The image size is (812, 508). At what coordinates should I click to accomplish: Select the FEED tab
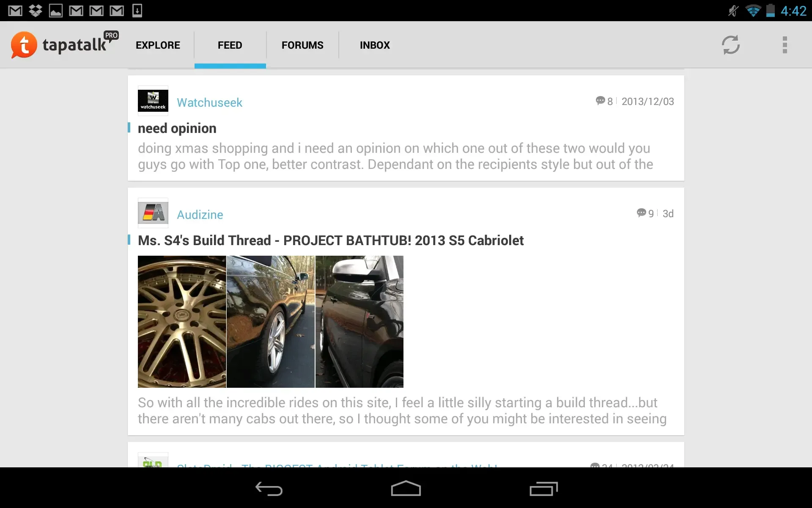[x=230, y=45]
